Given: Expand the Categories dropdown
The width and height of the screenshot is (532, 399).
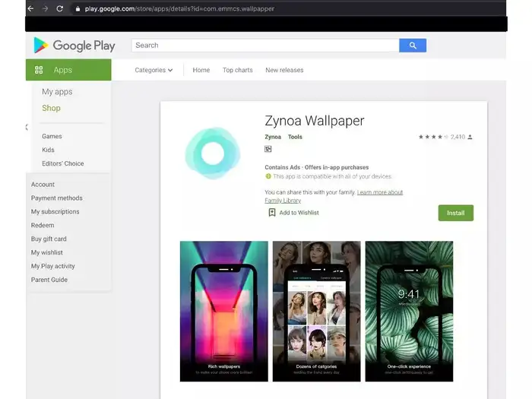Looking at the screenshot, I should 154,70.
